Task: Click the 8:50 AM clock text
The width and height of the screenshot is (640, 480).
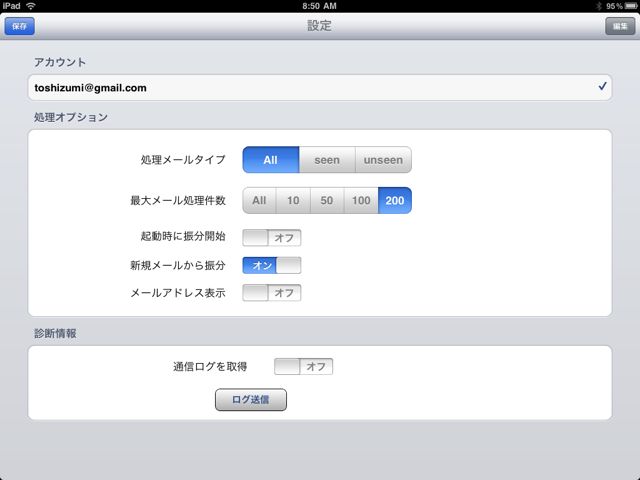Action: click(x=319, y=6)
